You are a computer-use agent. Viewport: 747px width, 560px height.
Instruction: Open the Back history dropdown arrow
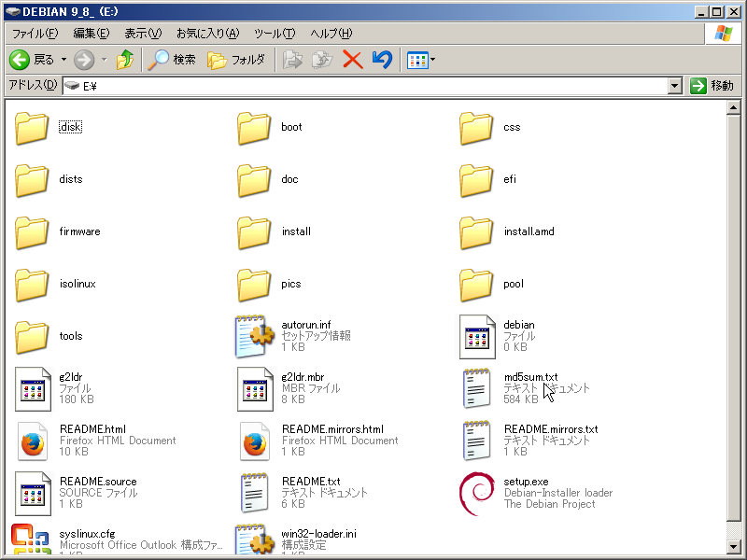[63, 60]
